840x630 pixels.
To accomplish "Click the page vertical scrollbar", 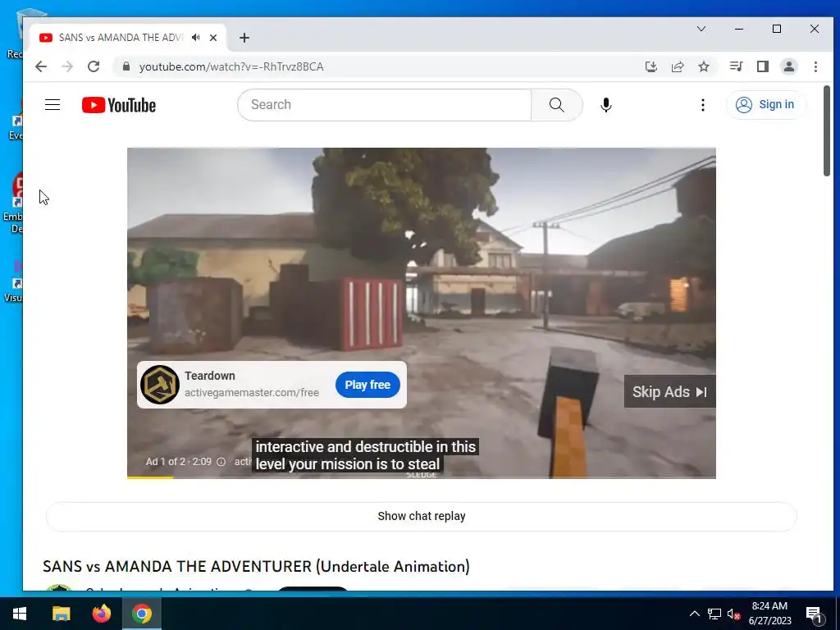I will [827, 130].
